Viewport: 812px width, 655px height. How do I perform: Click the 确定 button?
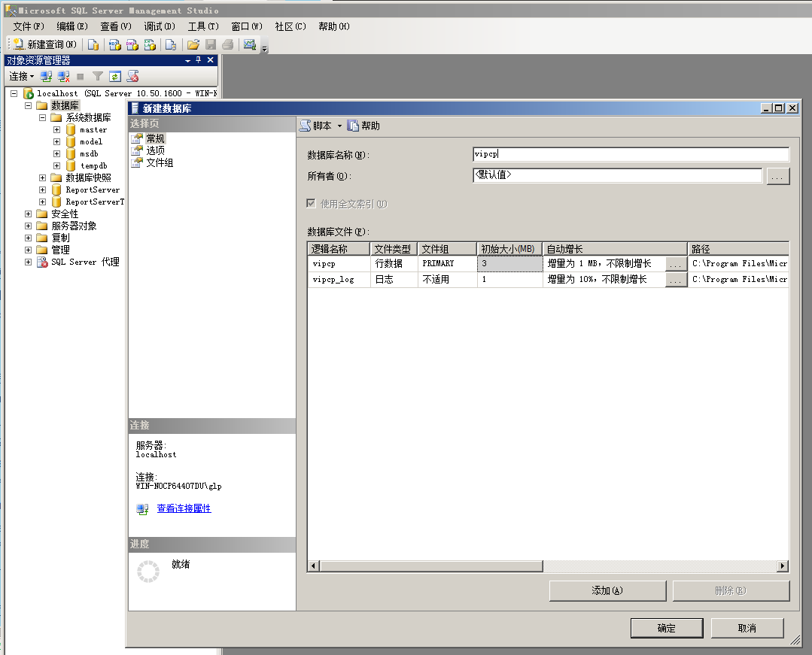click(x=667, y=628)
